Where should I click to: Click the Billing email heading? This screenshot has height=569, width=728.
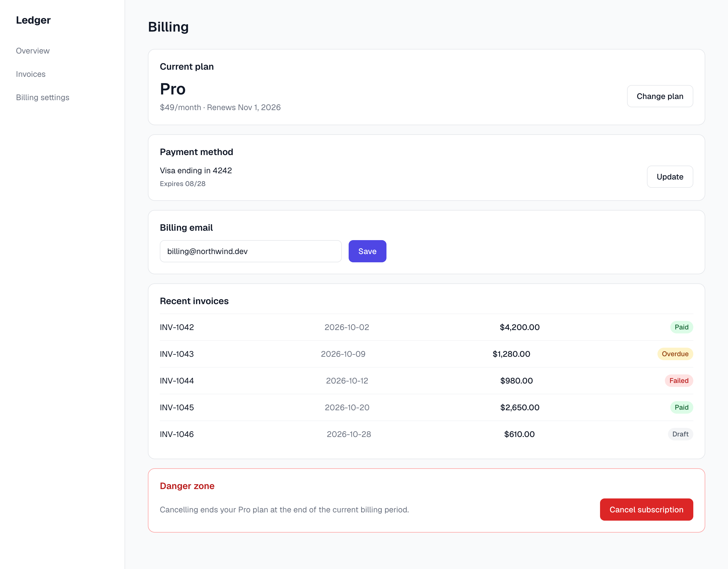pyautogui.click(x=186, y=228)
